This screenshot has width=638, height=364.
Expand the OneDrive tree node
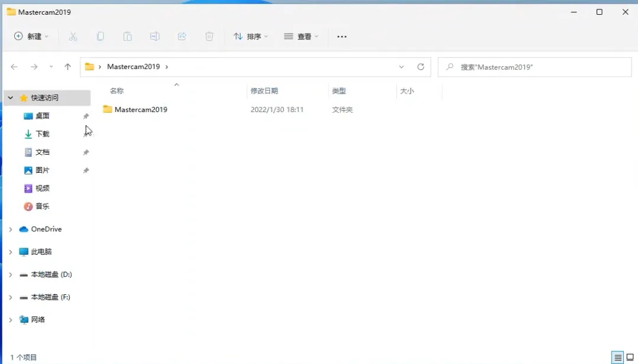[x=11, y=229]
